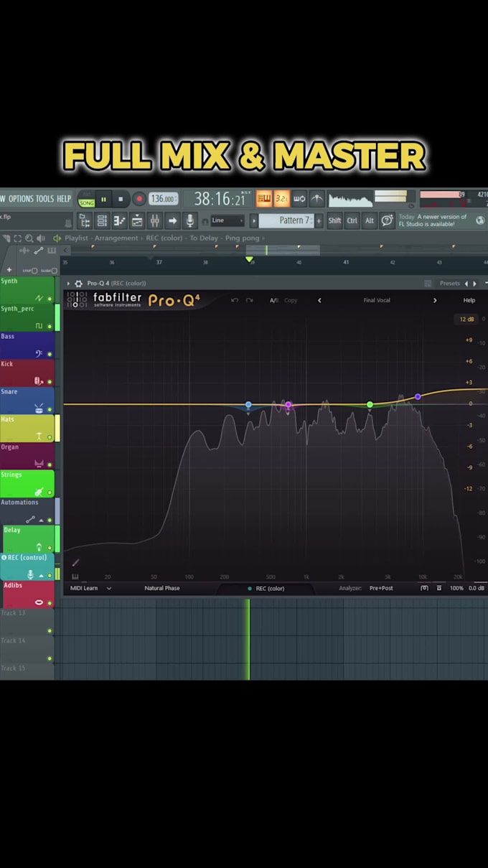Viewport: 488px width, 868px height.
Task: Mute the Delay track with its green dot
Action: pyautogui.click(x=50, y=548)
